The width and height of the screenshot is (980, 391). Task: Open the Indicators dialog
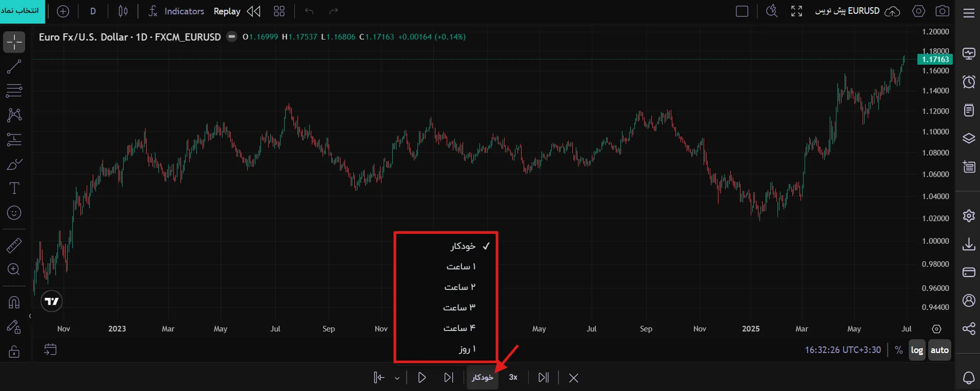tap(176, 11)
